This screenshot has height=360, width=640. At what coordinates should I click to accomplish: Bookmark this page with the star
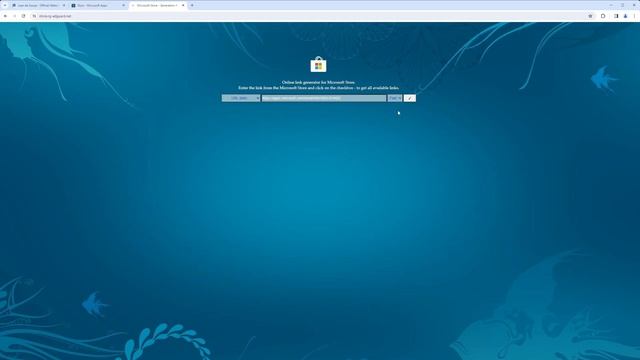pos(590,16)
